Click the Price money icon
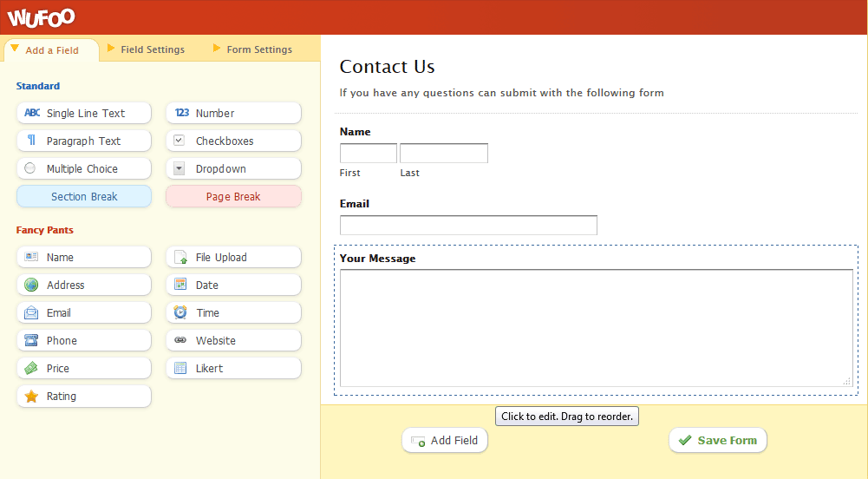868x479 pixels. (x=31, y=368)
